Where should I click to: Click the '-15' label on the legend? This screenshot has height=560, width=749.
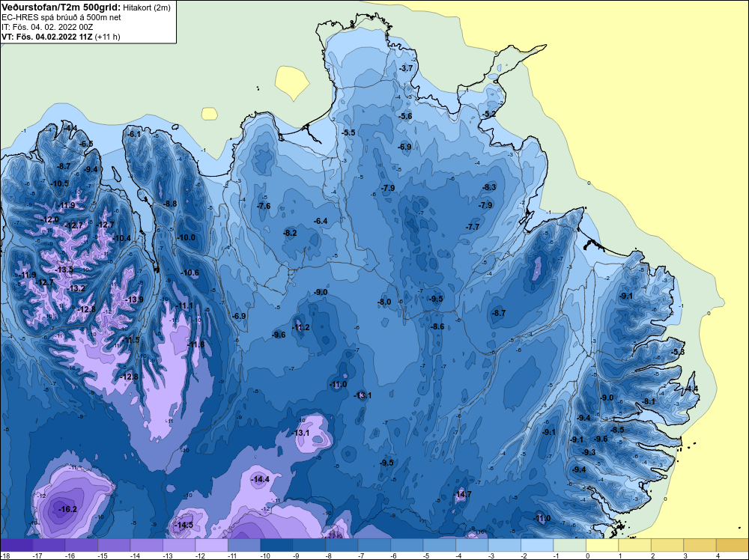pyautogui.click(x=102, y=556)
